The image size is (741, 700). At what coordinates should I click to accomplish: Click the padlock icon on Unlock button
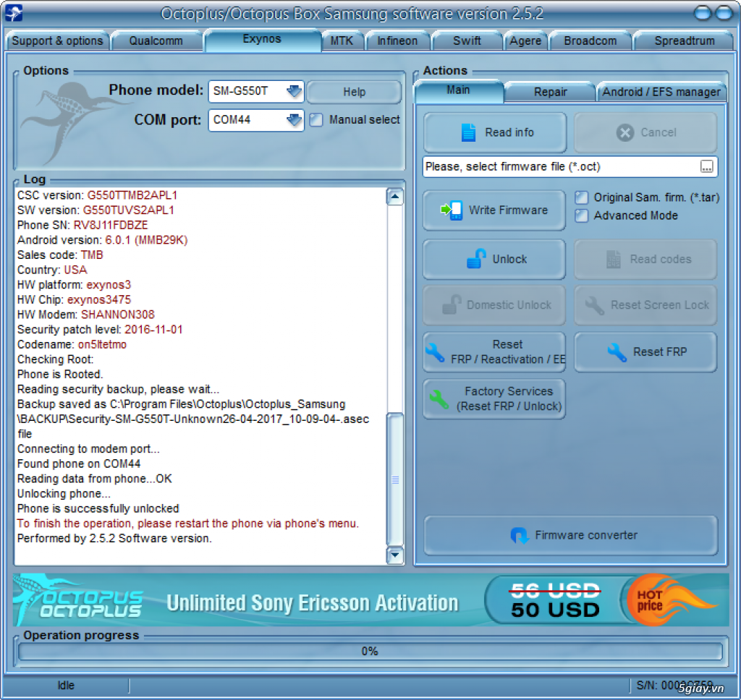[476, 259]
